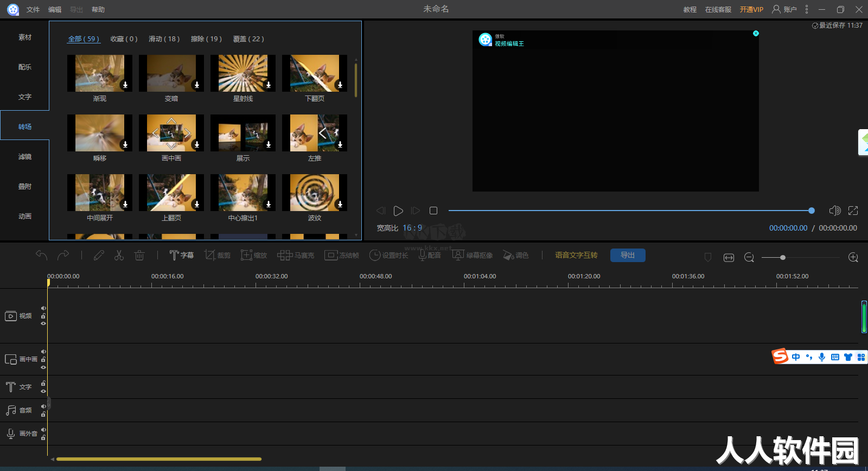
Task: Open the 配乐 music tab in sidebar
Action: pos(25,67)
